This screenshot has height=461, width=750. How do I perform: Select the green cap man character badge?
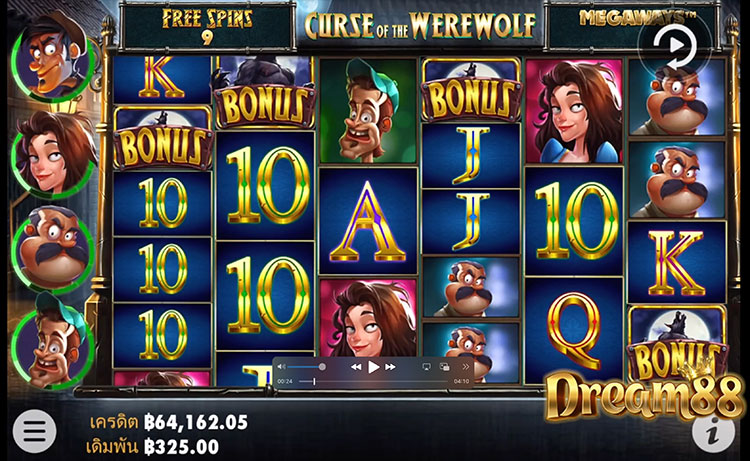click(52, 341)
